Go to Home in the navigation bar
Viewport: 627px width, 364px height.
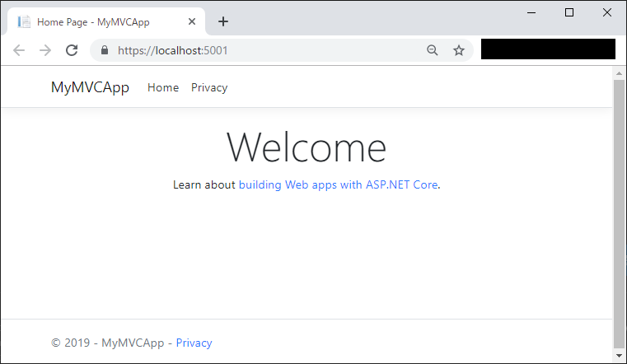click(163, 87)
